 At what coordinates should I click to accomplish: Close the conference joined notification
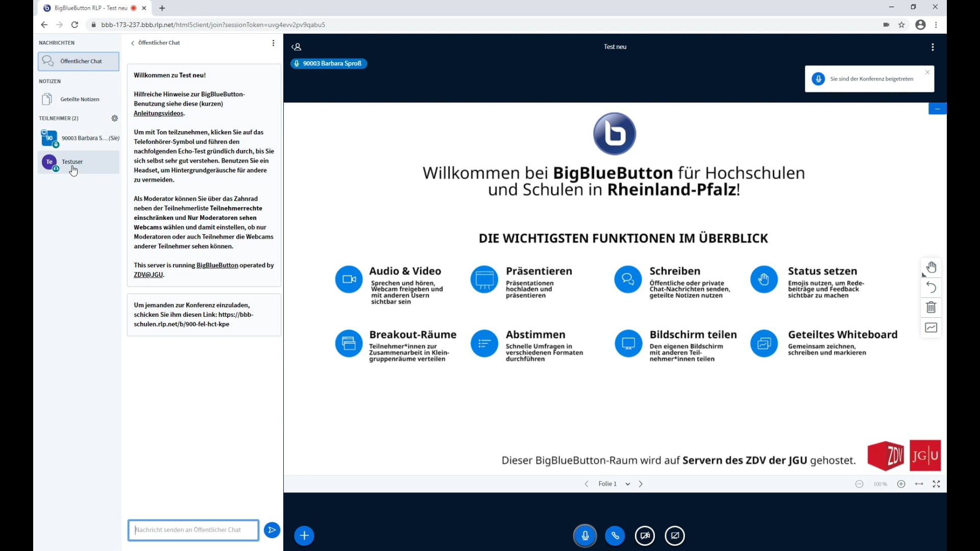tap(927, 72)
